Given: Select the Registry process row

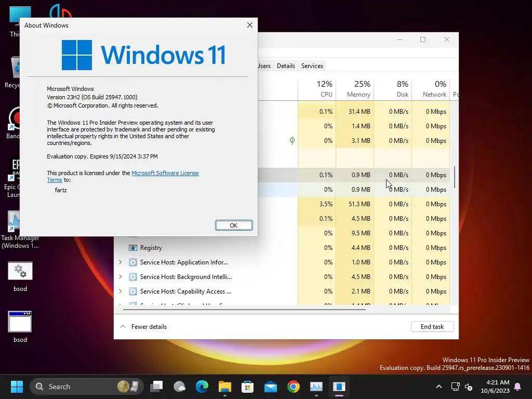Looking at the screenshot, I should coord(282,248).
